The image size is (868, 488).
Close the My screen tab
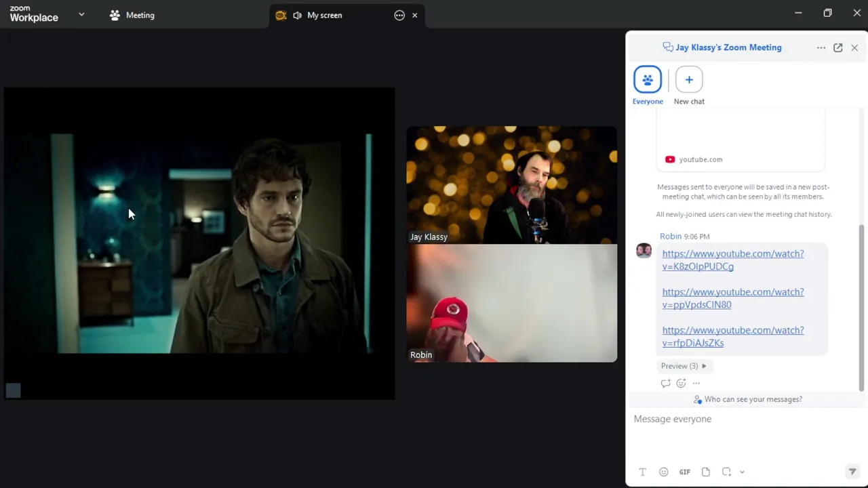pos(414,15)
